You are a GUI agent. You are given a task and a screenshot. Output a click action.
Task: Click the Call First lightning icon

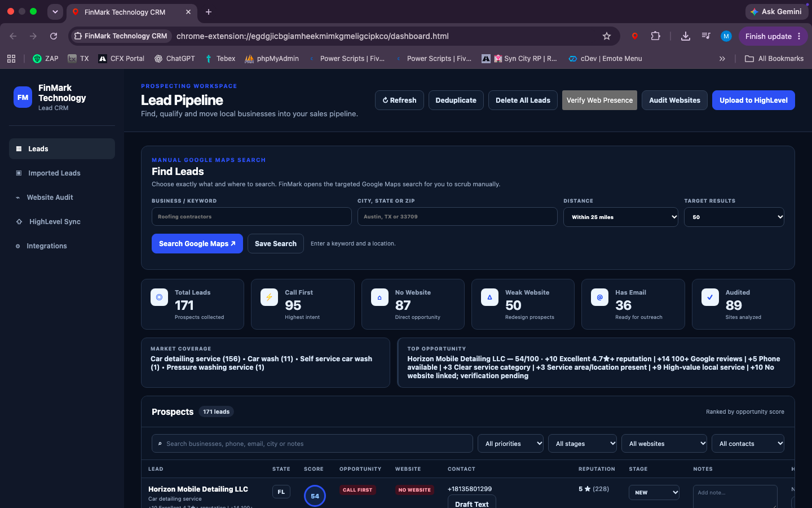click(269, 297)
